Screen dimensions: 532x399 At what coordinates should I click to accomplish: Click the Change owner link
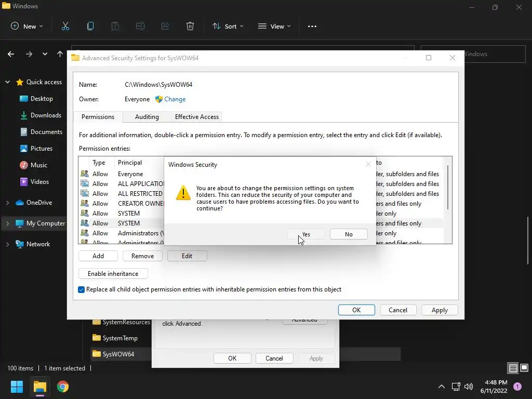coord(175,99)
